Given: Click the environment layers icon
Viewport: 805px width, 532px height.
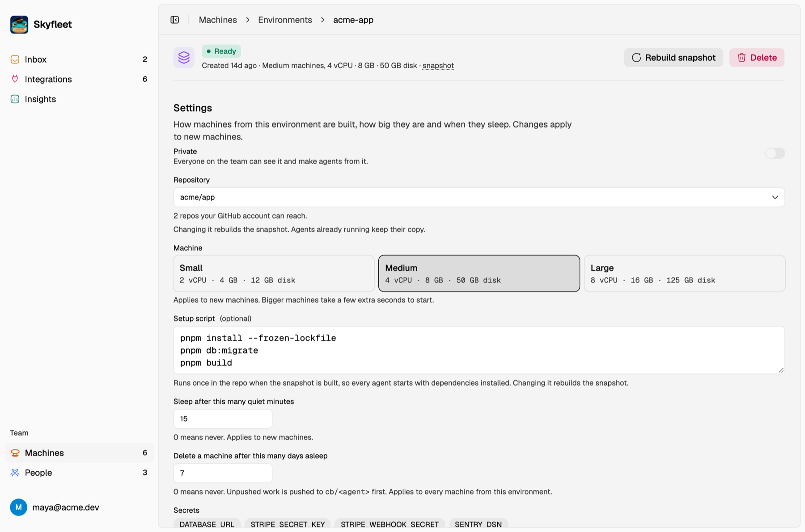Looking at the screenshot, I should click(184, 57).
